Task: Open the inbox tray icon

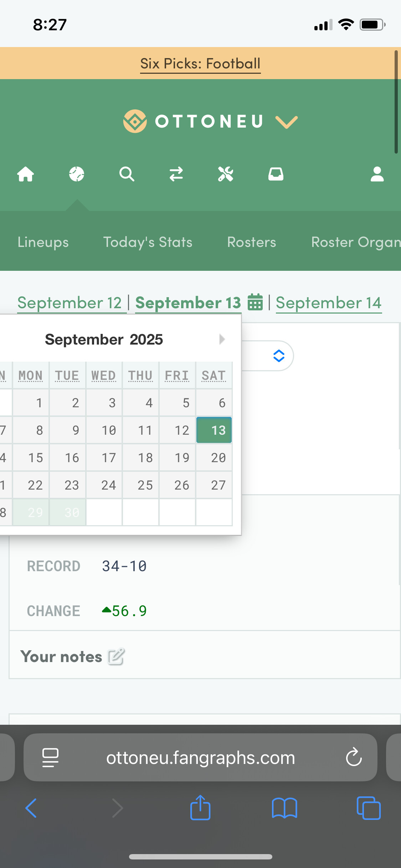Action: (276, 174)
